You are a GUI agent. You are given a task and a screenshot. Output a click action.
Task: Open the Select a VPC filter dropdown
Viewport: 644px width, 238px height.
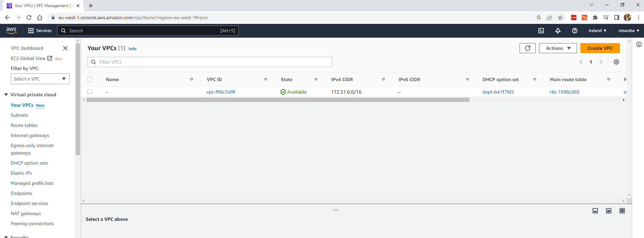(40, 79)
